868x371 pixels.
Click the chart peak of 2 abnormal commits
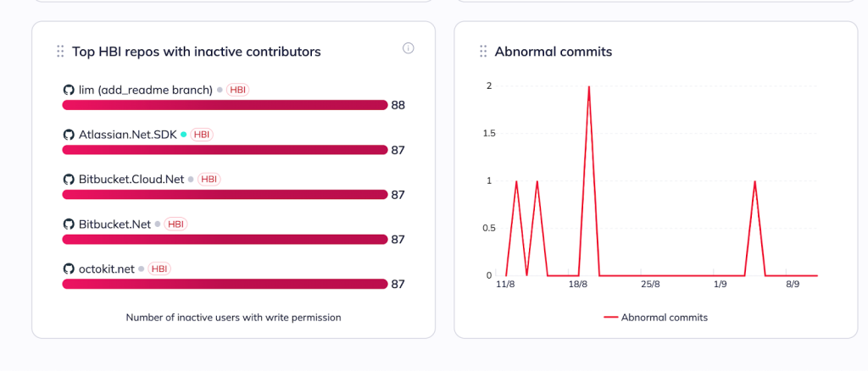click(x=588, y=86)
